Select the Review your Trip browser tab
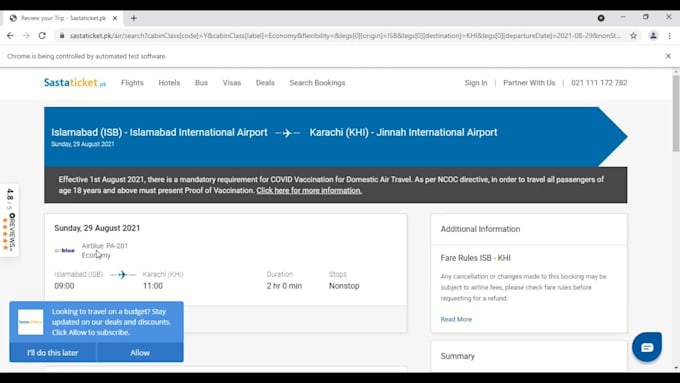 [63, 18]
